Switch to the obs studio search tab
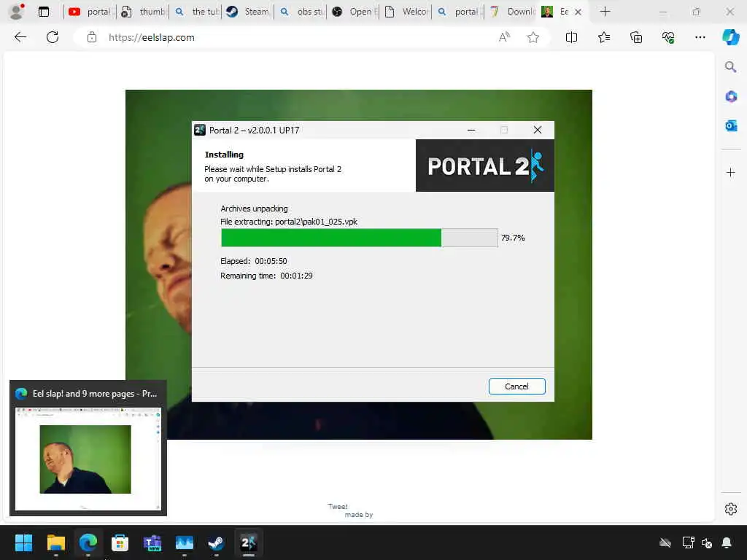The height and width of the screenshot is (560, 747). [300, 12]
